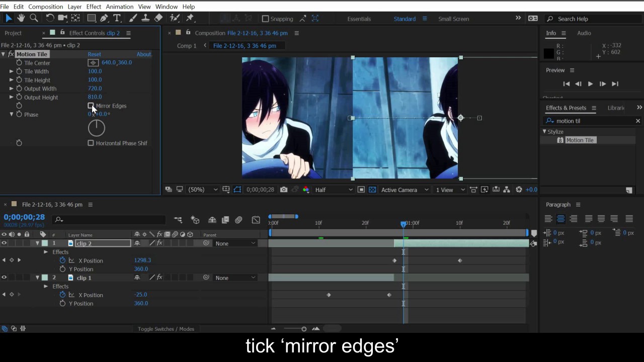This screenshot has width=644, height=362.
Task: Click left align text icon
Action: coord(548,219)
